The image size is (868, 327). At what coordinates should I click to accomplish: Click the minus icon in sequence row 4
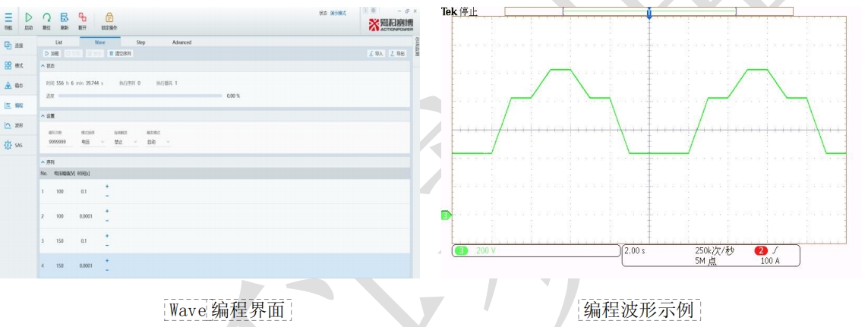click(x=107, y=270)
